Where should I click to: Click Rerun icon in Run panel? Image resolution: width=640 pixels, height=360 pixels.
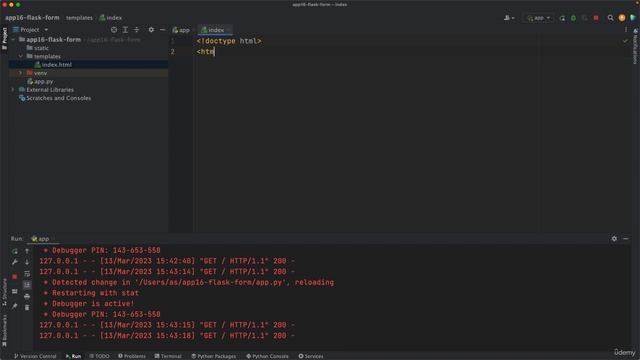(15, 251)
